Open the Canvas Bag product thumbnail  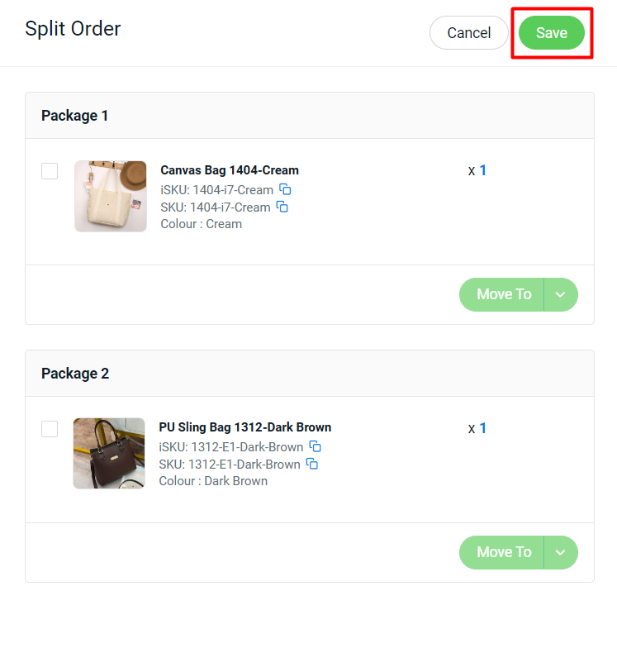[111, 196]
